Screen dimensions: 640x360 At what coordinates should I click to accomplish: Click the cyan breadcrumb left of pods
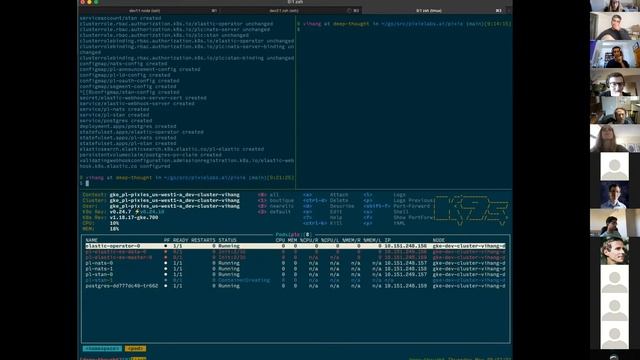[x=102, y=349]
